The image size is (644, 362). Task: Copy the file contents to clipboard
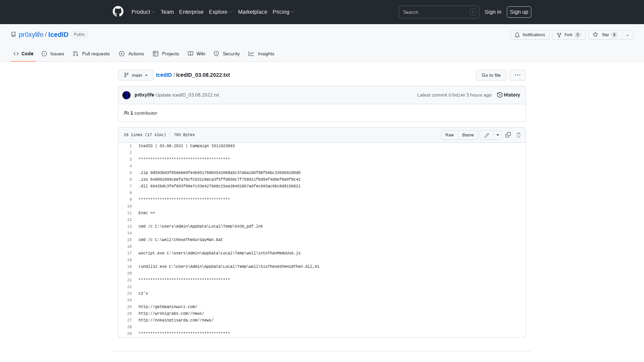(x=508, y=135)
